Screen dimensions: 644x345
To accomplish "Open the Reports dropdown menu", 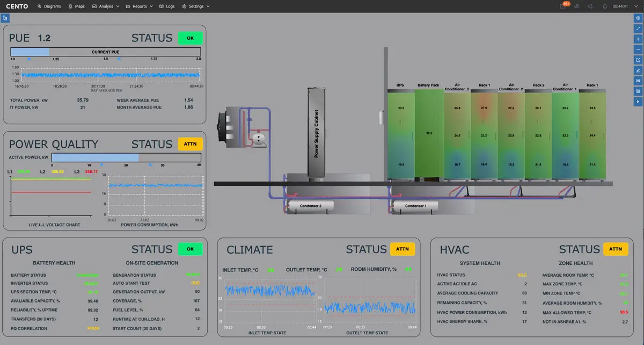I will [140, 6].
